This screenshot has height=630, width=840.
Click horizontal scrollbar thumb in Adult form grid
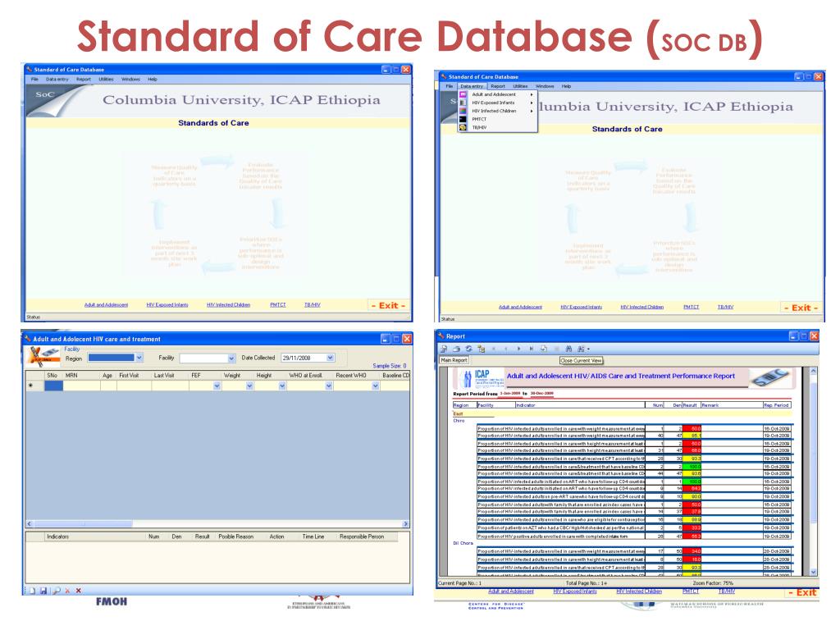(83, 524)
